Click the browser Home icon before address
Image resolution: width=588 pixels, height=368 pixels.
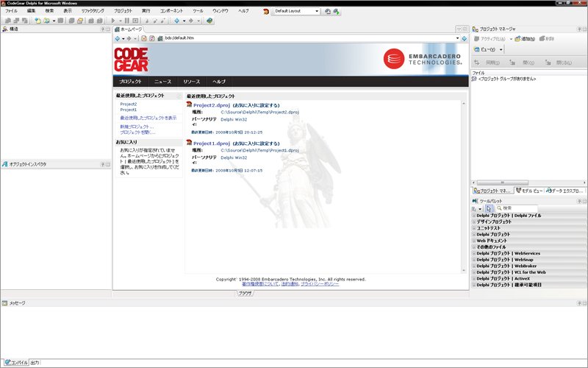pyautogui.click(x=160, y=38)
